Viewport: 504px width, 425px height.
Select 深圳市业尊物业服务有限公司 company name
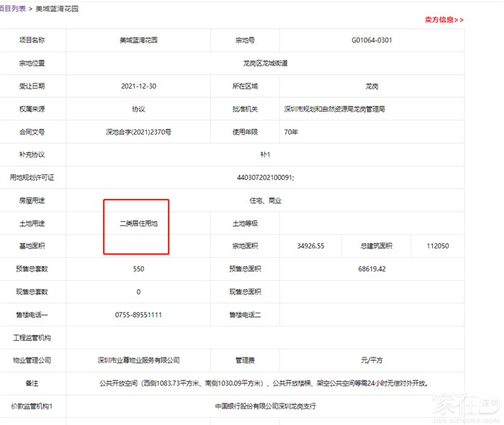pos(138,360)
